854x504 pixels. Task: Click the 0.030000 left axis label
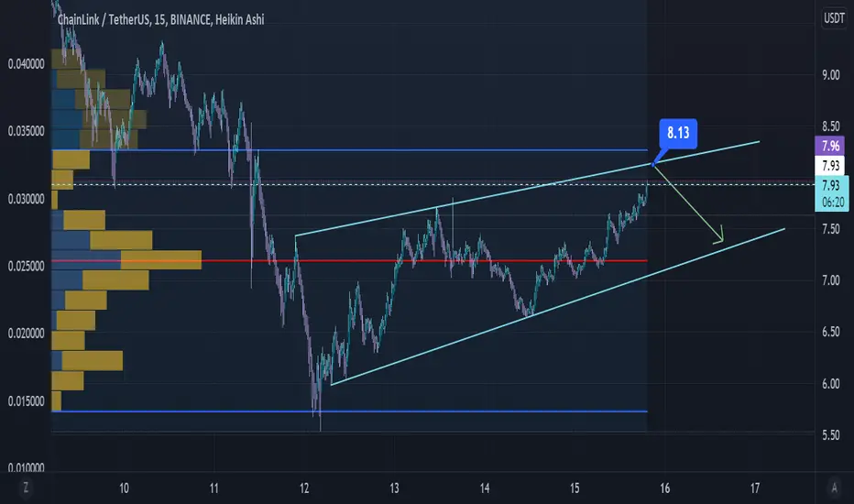[x=27, y=199]
